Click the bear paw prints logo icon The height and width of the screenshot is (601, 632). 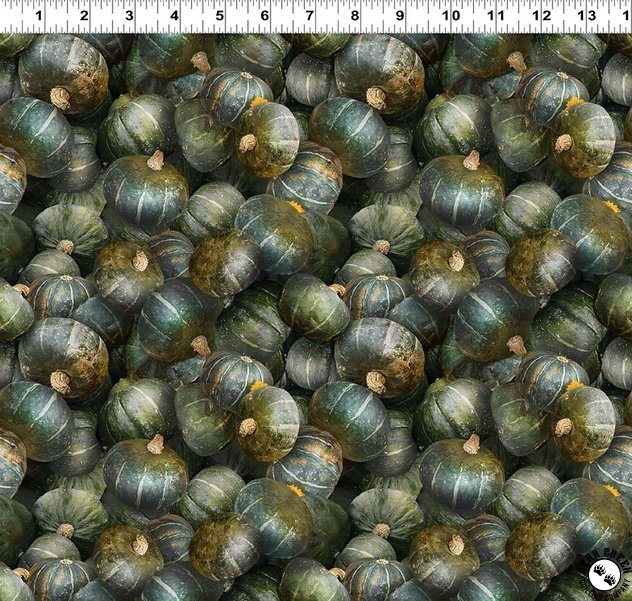coord(606,576)
